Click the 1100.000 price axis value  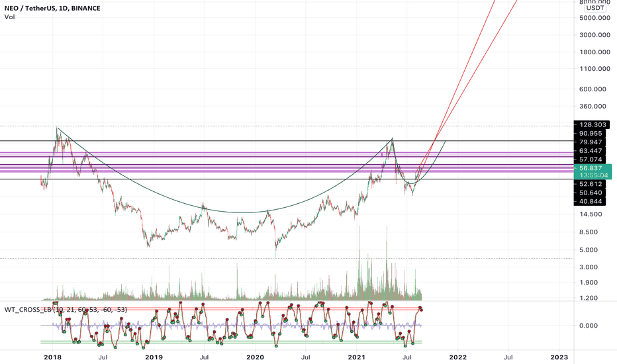594,69
